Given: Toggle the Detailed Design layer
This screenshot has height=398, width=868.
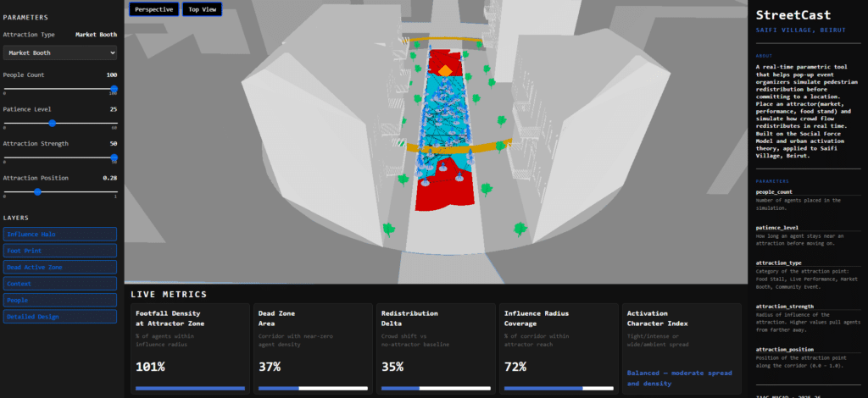Looking at the screenshot, I should (59, 316).
